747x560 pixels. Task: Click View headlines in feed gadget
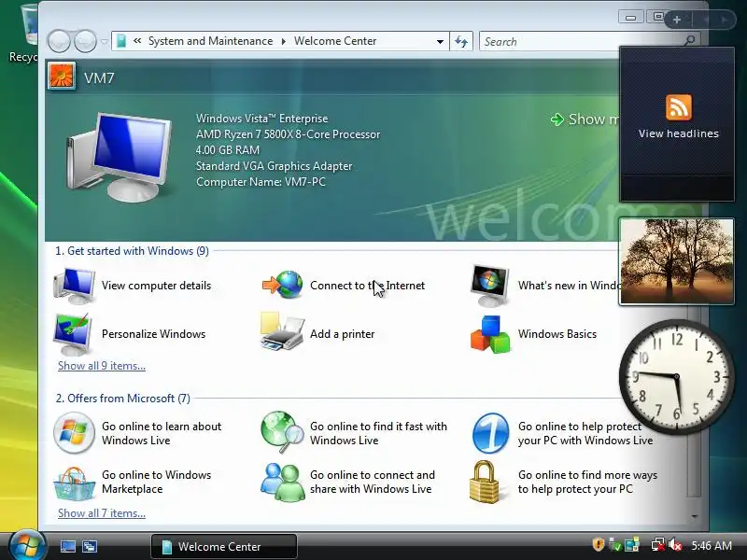(x=679, y=133)
